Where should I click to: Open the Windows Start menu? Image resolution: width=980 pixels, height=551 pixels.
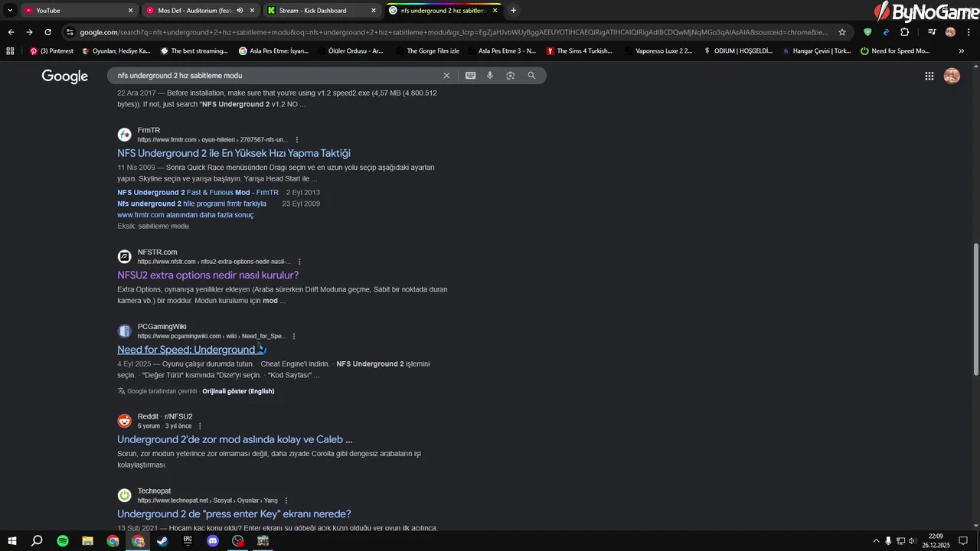click(12, 541)
